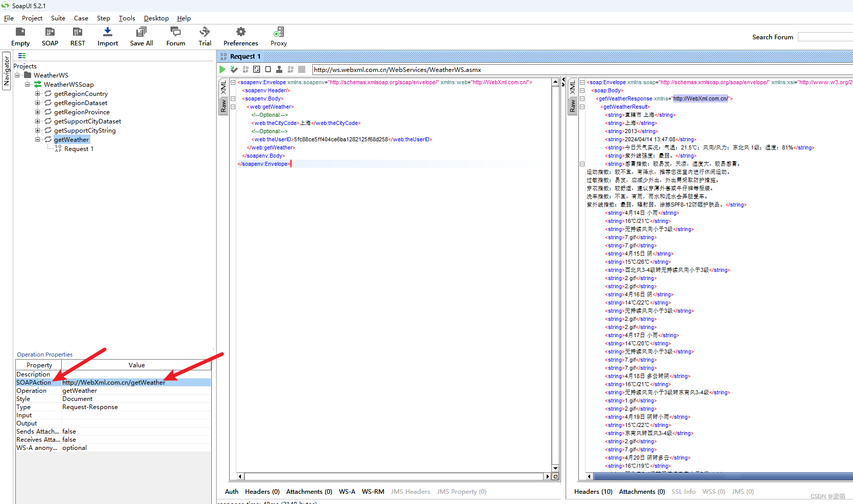This screenshot has width=853, height=504.
Task: Open the response Headers (10) tab
Action: 593,492
